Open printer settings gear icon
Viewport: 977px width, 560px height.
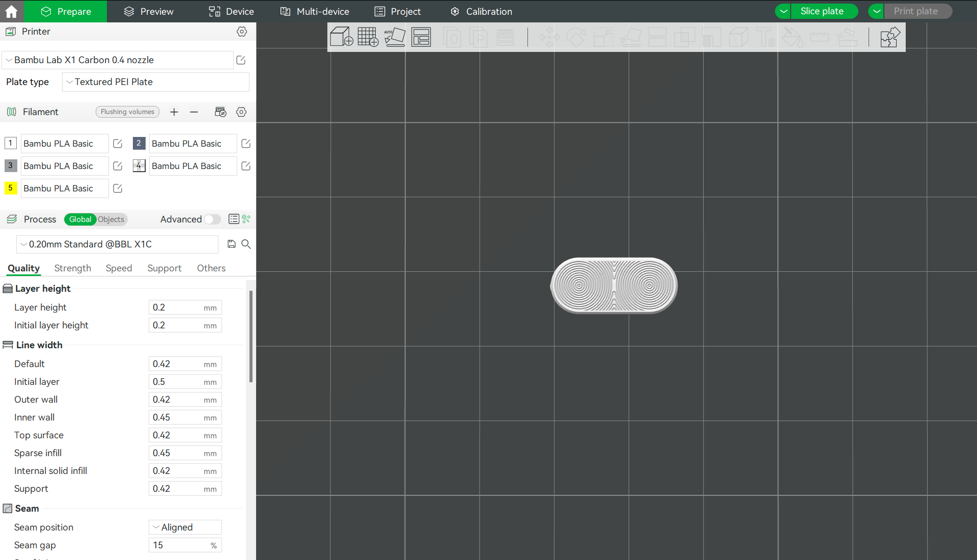coord(242,32)
